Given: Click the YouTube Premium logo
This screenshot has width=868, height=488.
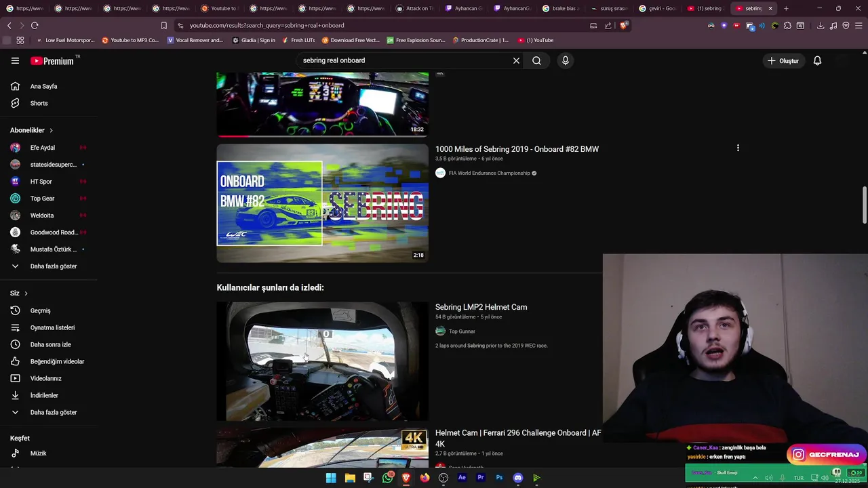Looking at the screenshot, I should pyautogui.click(x=52, y=61).
